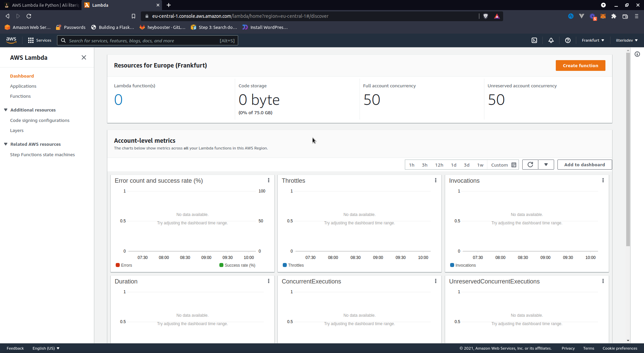Open the refresh interval dropdown arrow
Viewport: 644px width, 353px height.
[546, 165]
